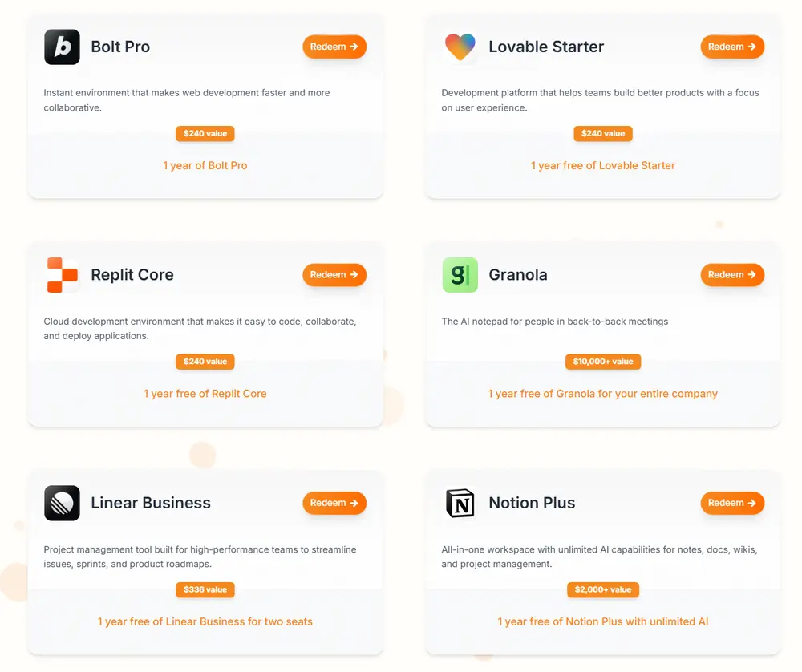Click the $240 value badge on Bolt Pro
The image size is (802, 672).
[x=205, y=133]
